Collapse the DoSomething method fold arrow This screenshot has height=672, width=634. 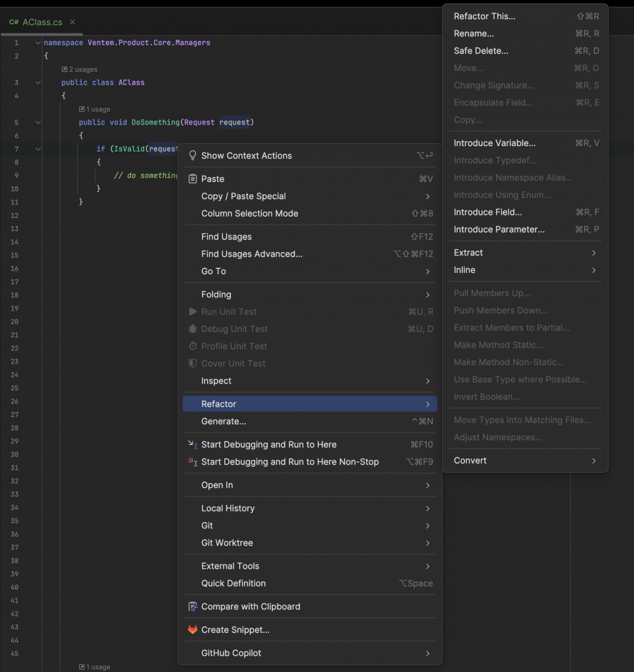[x=38, y=123]
